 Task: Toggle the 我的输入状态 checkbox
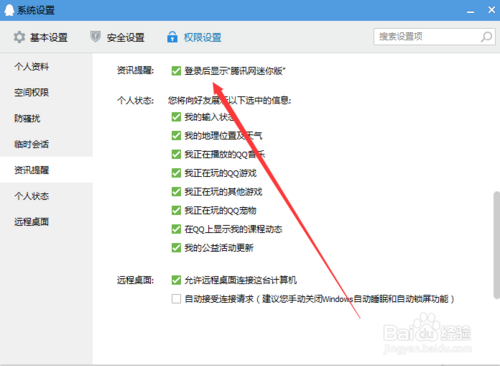click(x=176, y=117)
